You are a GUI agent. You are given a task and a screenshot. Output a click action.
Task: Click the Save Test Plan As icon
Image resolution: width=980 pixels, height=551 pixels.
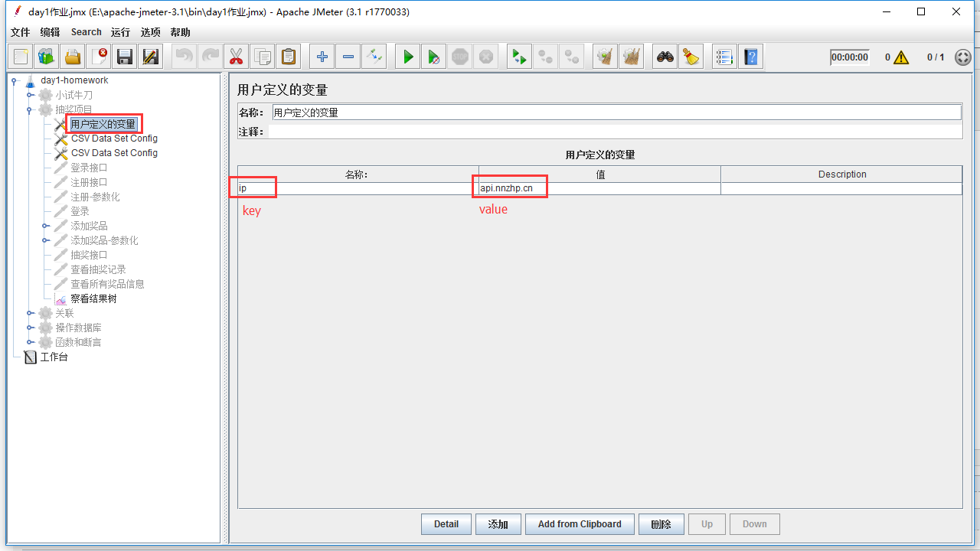(x=151, y=57)
